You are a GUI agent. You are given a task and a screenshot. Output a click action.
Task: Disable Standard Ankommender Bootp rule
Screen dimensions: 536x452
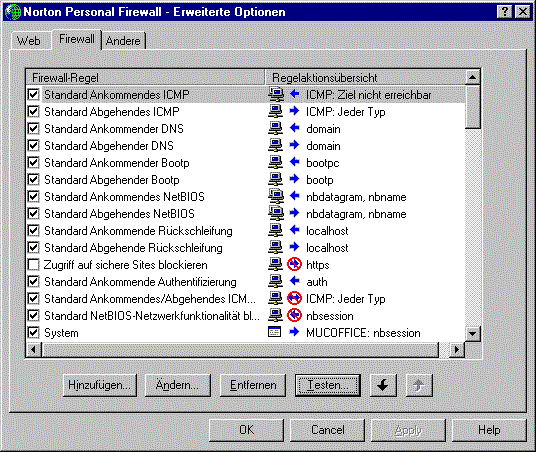(x=34, y=162)
